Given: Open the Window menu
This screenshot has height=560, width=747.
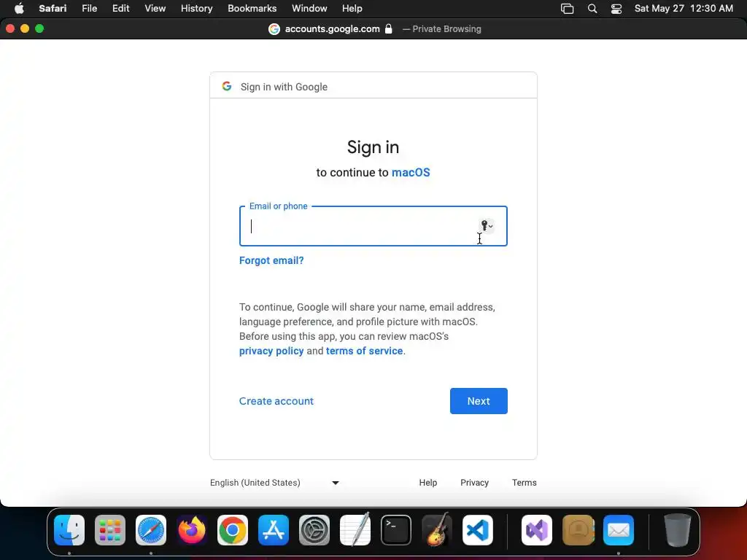Looking at the screenshot, I should click(x=309, y=9).
